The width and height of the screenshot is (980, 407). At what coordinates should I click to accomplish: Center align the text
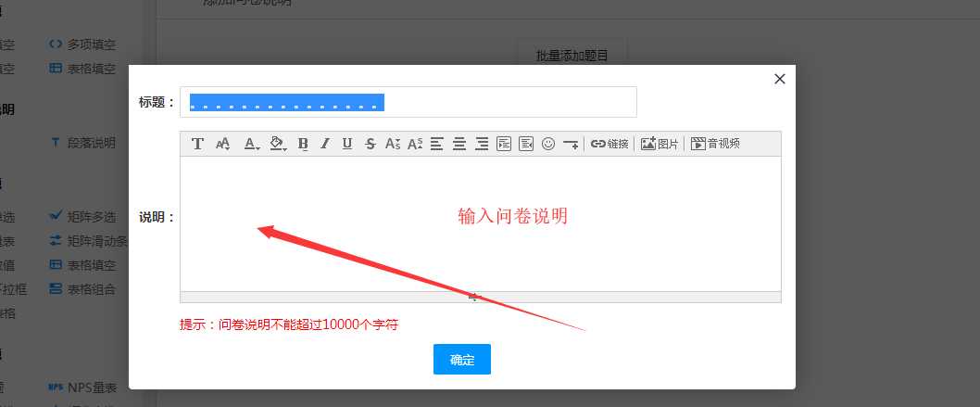459,144
